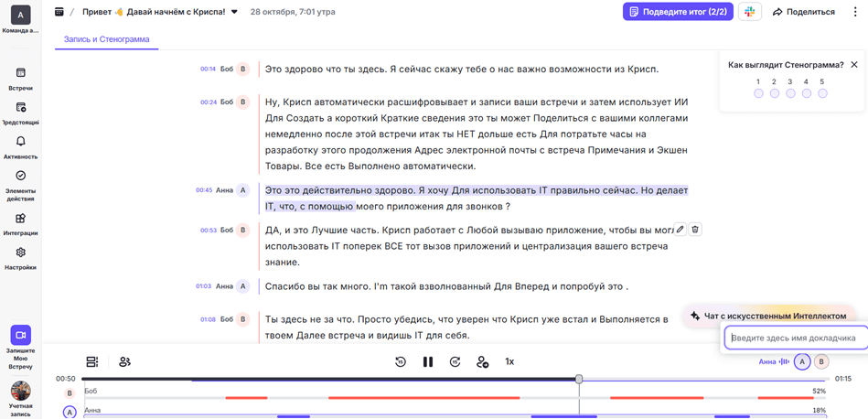
Task: Click the Подведите итог button
Action: point(678,12)
